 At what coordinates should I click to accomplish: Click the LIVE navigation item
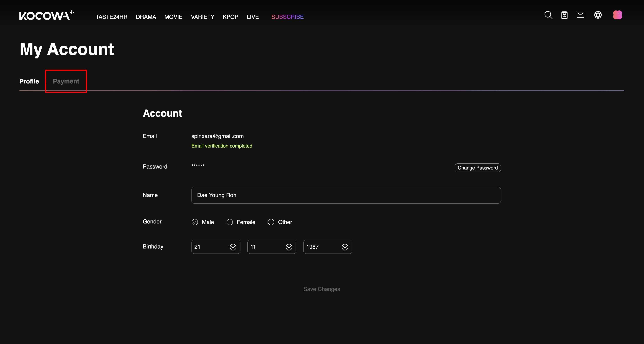(253, 17)
